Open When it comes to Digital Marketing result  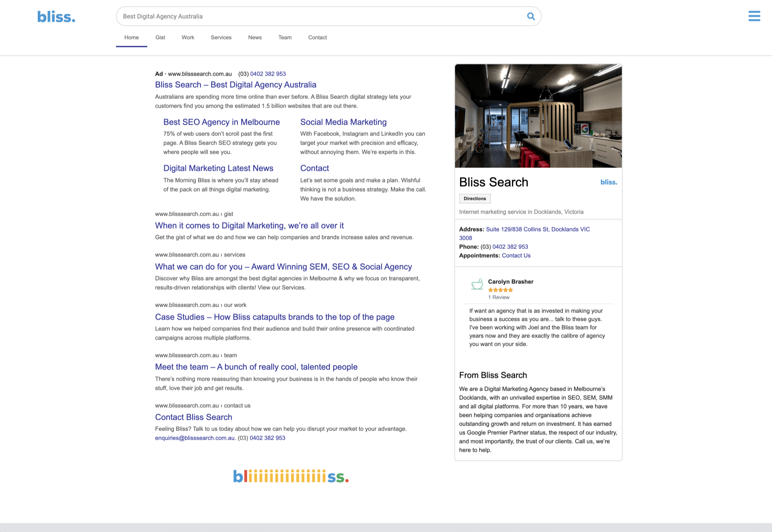tap(250, 226)
